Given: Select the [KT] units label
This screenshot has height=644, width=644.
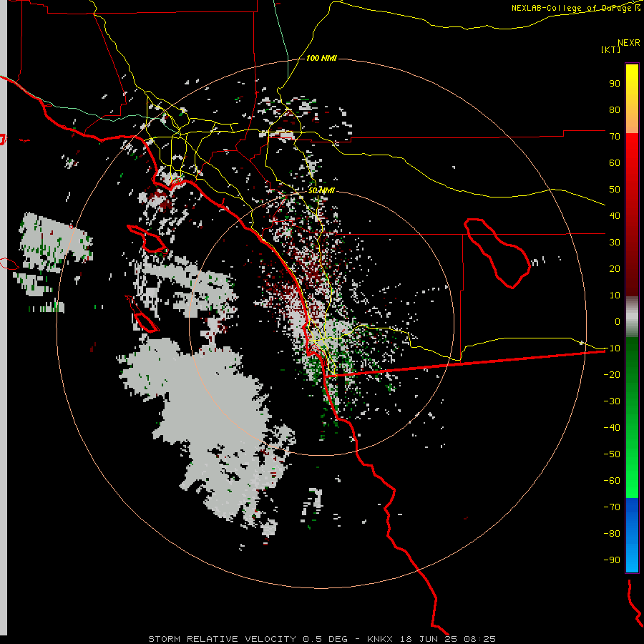Looking at the screenshot, I should point(610,49).
